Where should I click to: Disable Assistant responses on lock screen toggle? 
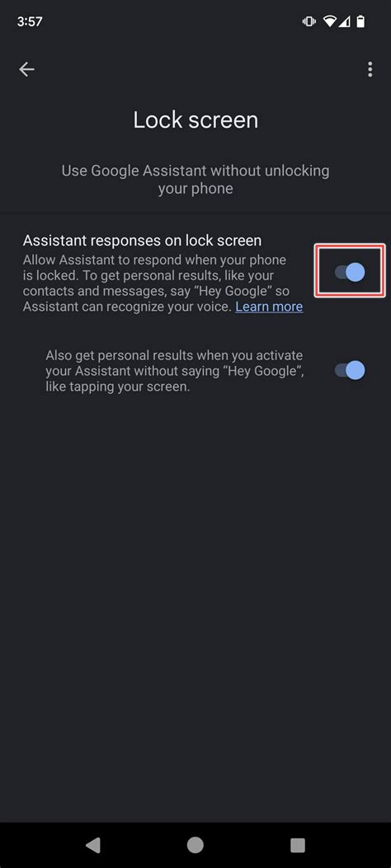click(350, 272)
